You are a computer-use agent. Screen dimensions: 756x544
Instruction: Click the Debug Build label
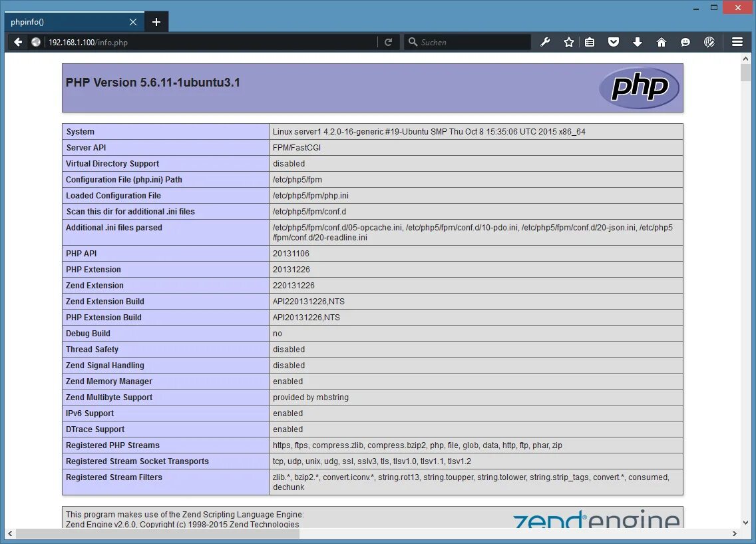click(x=88, y=333)
